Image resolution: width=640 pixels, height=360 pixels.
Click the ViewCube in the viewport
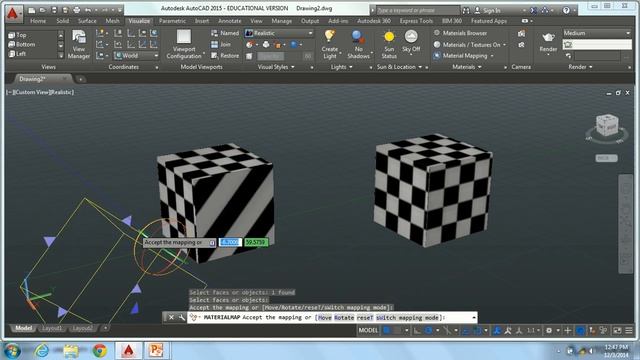click(x=607, y=125)
